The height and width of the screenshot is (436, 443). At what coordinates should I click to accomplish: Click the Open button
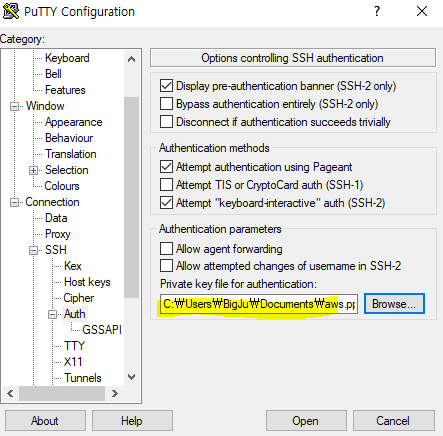pyautogui.click(x=305, y=421)
